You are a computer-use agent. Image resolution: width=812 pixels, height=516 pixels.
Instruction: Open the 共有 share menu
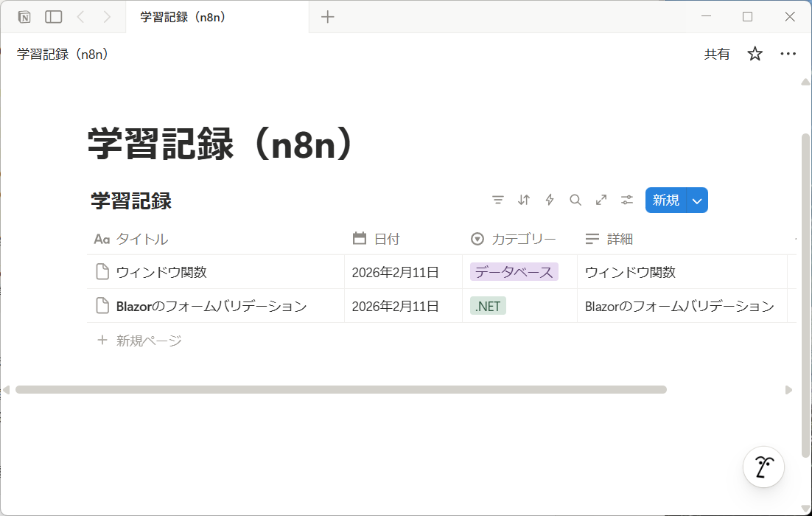point(717,54)
